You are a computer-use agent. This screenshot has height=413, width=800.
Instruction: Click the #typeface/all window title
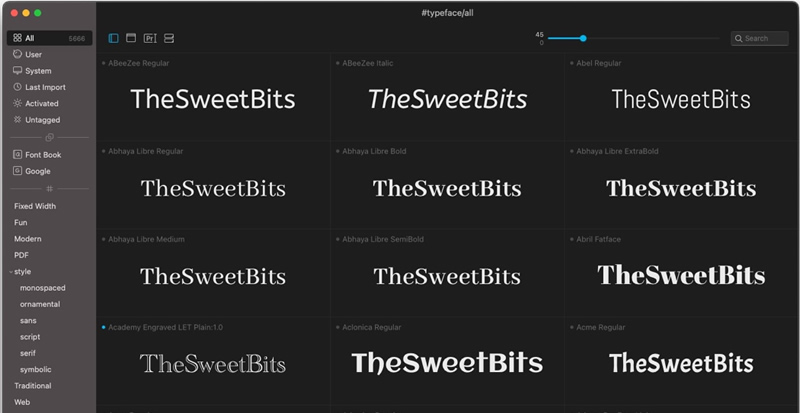[447, 13]
